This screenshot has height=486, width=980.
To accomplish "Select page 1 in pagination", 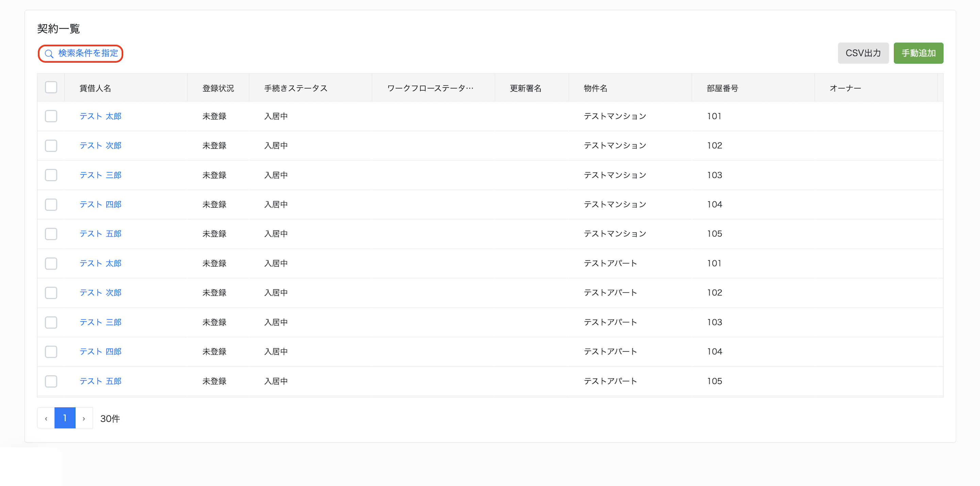I will 65,418.
